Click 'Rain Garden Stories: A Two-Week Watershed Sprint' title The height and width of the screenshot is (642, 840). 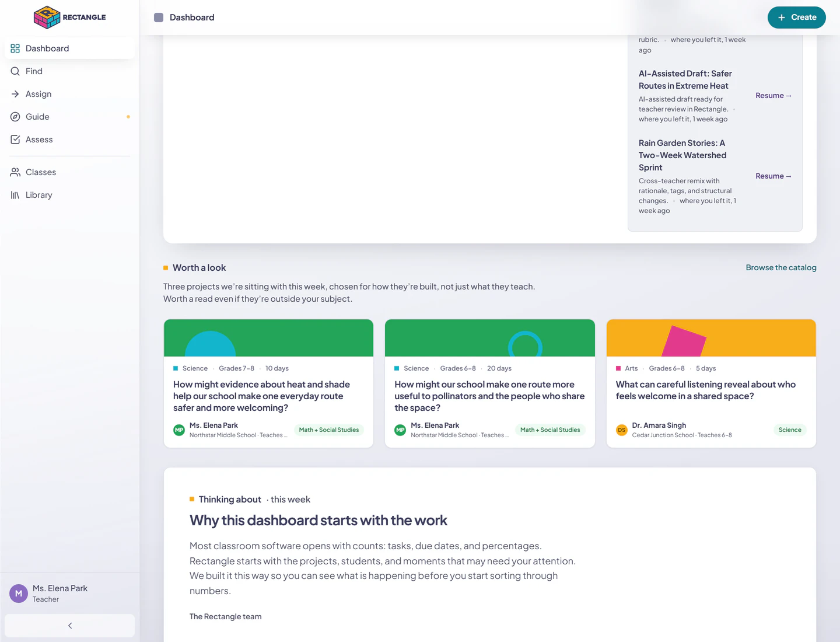pyautogui.click(x=682, y=155)
